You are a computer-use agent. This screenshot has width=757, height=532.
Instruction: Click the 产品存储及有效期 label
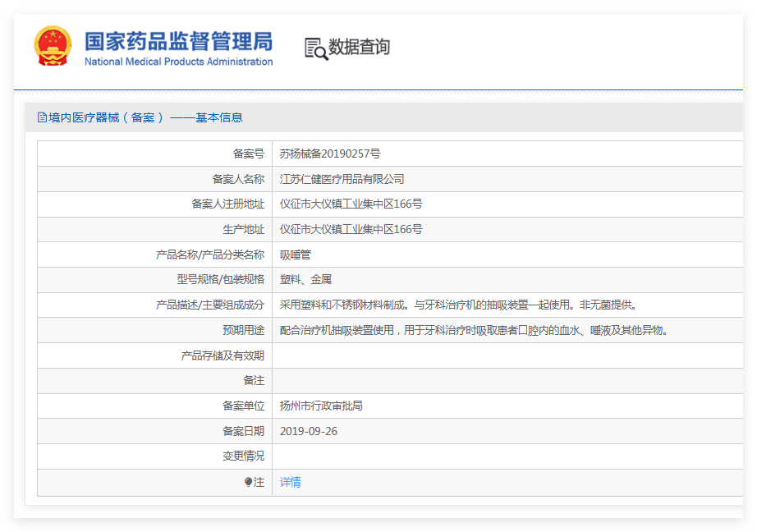(x=223, y=355)
